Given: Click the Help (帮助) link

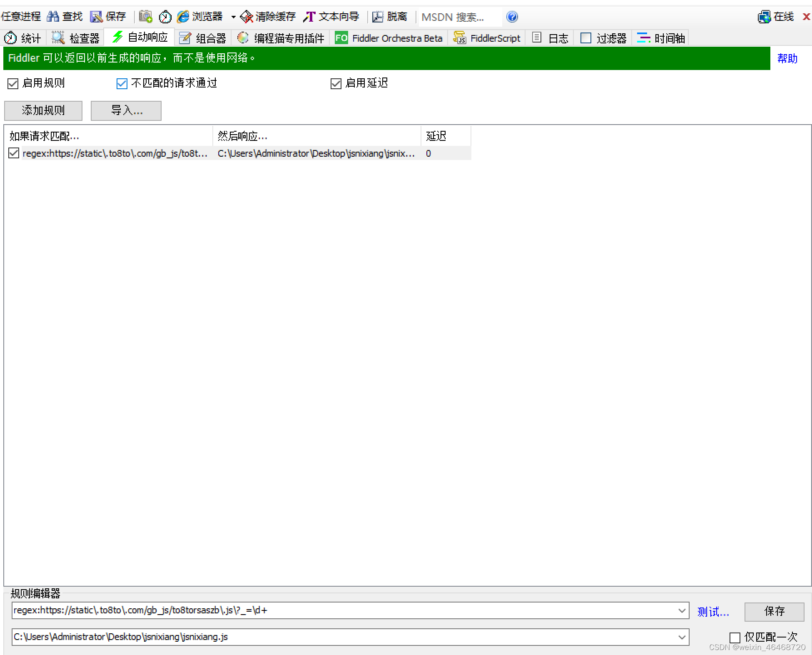Looking at the screenshot, I should tap(787, 58).
